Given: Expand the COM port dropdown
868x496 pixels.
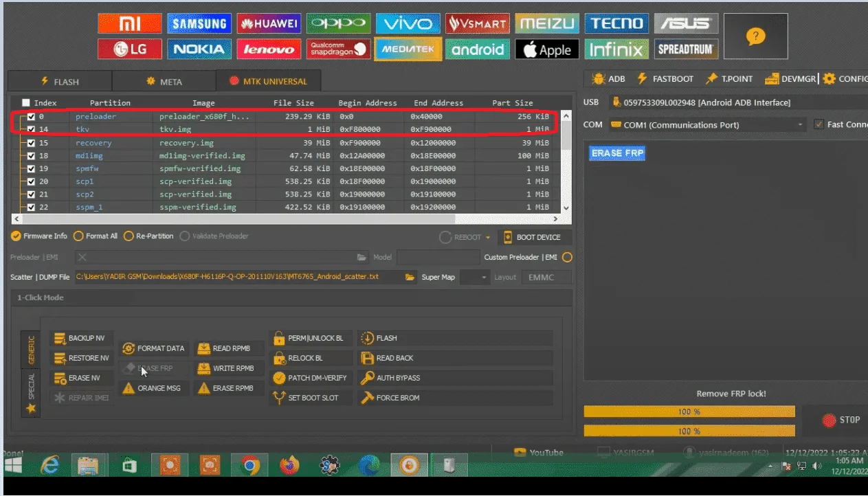Looking at the screenshot, I should [x=801, y=124].
